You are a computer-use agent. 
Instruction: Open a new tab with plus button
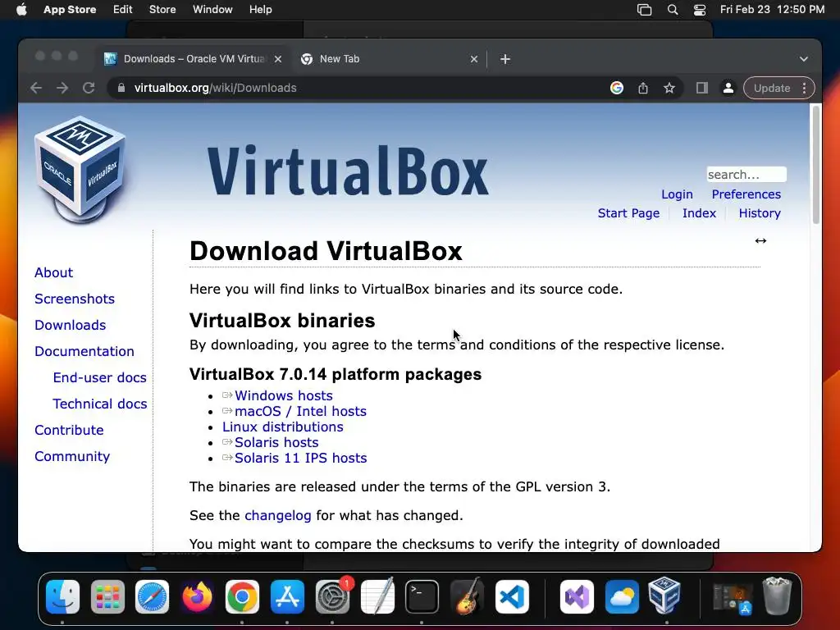[505, 59]
